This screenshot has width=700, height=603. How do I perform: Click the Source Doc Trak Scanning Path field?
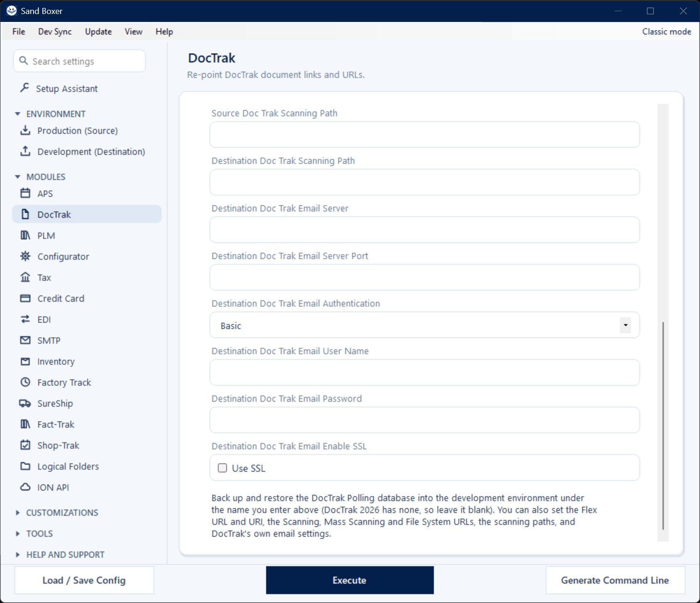tap(424, 135)
